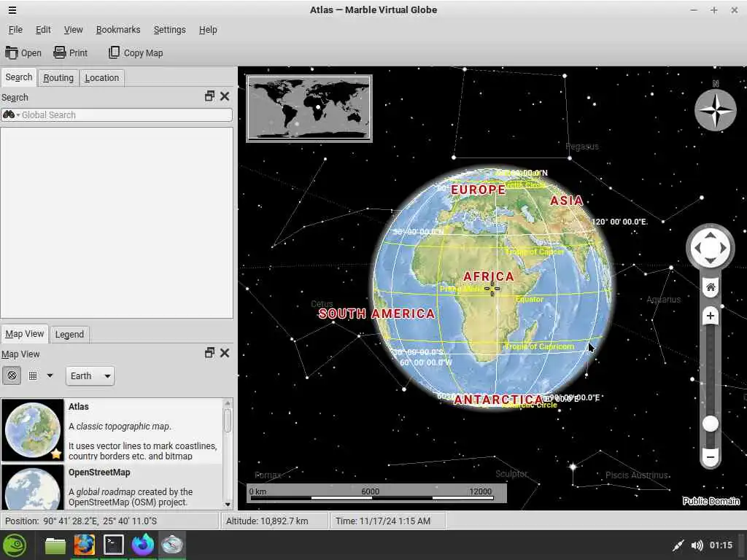The width and height of the screenshot is (747, 560).
Task: Pan the globe down with navigation arrow
Action: click(710, 260)
